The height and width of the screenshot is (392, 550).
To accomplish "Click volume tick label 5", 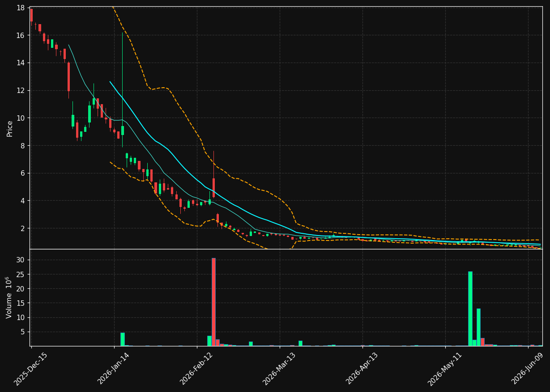I will coord(23,332).
